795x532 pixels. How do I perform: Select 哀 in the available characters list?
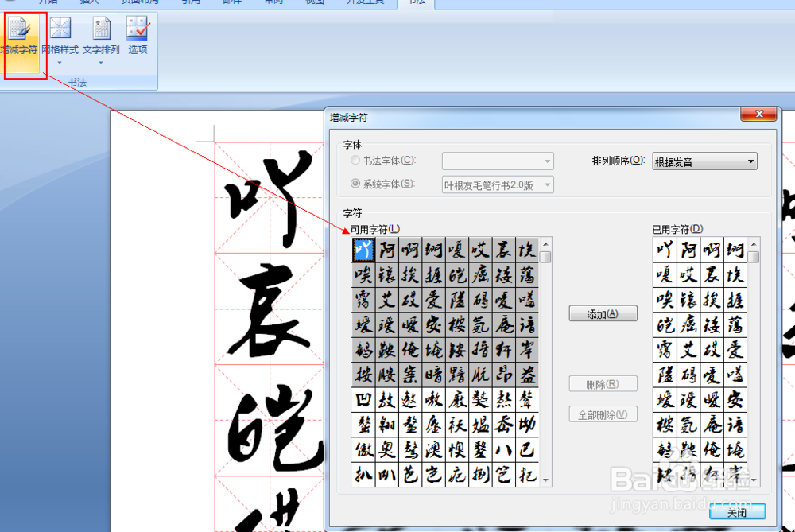click(503, 250)
